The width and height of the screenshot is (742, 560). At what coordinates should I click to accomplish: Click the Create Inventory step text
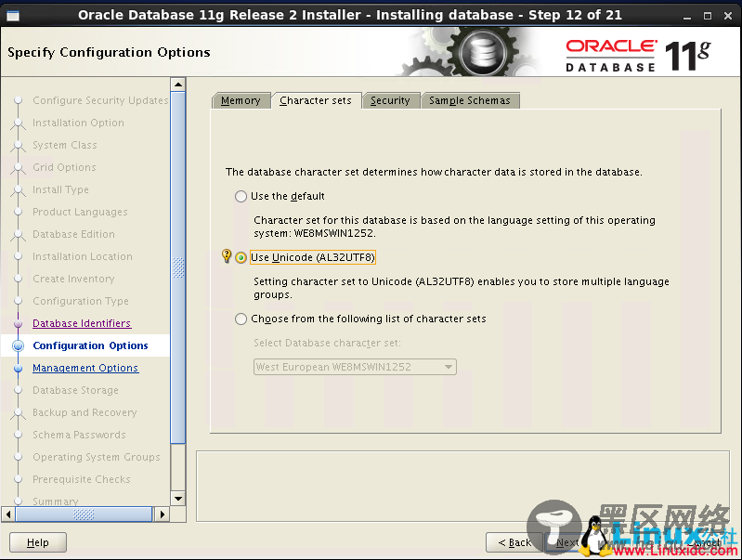(x=73, y=279)
